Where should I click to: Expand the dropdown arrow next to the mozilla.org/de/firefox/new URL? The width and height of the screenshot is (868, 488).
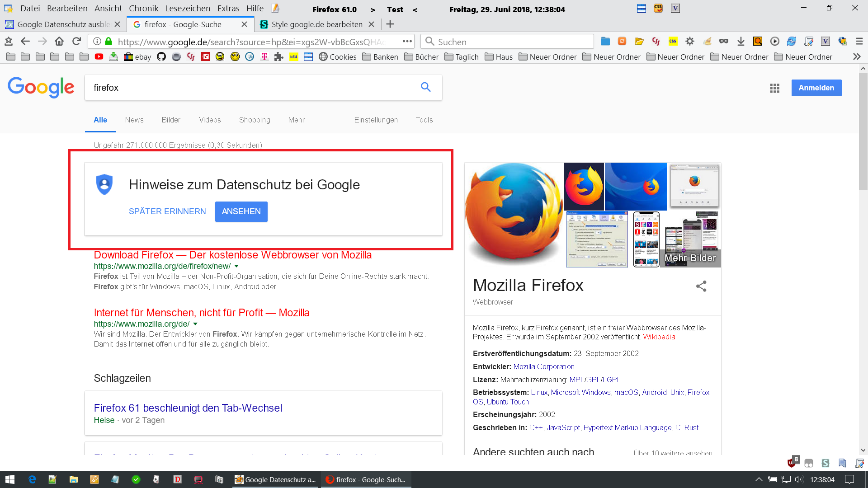236,266
